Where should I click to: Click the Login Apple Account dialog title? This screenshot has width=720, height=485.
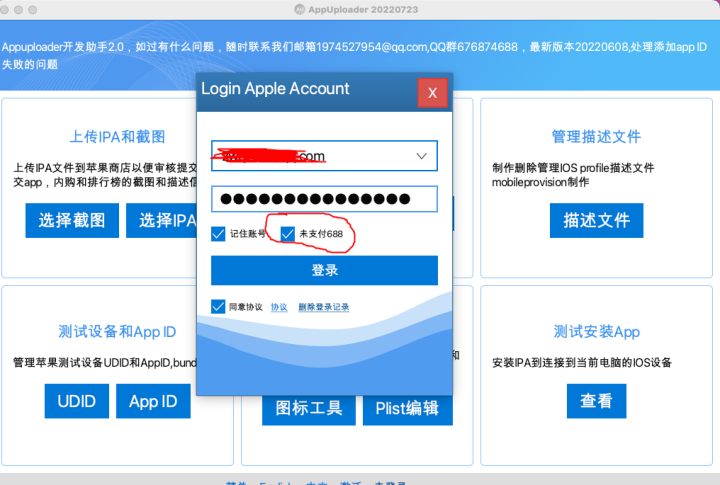[275, 89]
